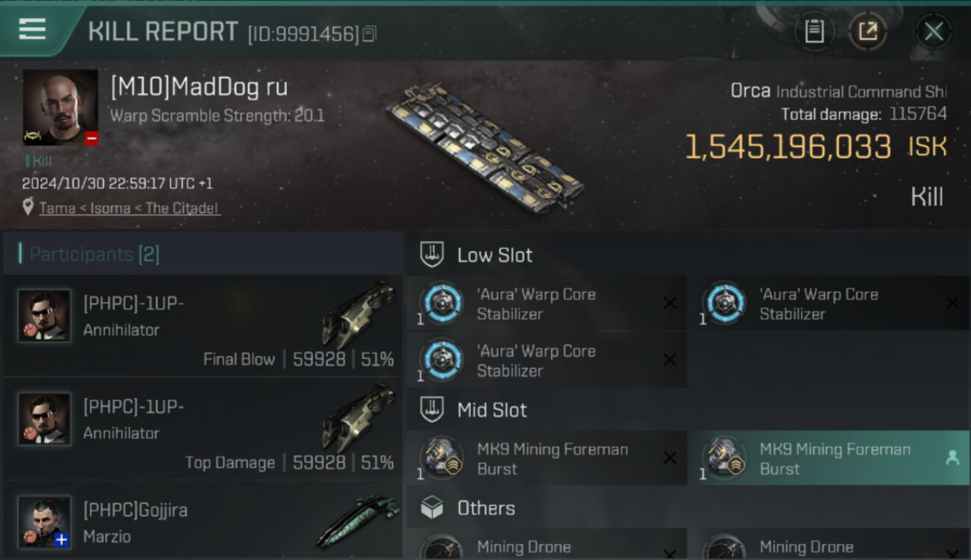
Task: Click the Low Slot section icon
Action: point(432,255)
